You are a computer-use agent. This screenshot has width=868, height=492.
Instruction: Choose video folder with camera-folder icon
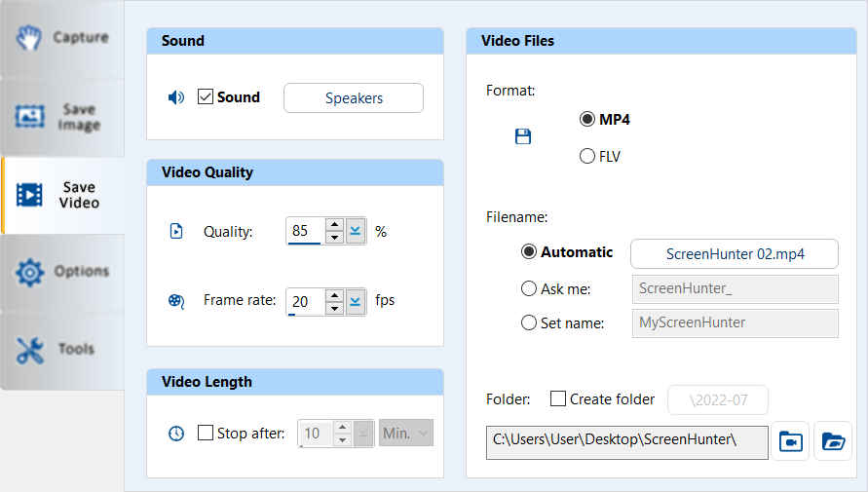point(790,441)
